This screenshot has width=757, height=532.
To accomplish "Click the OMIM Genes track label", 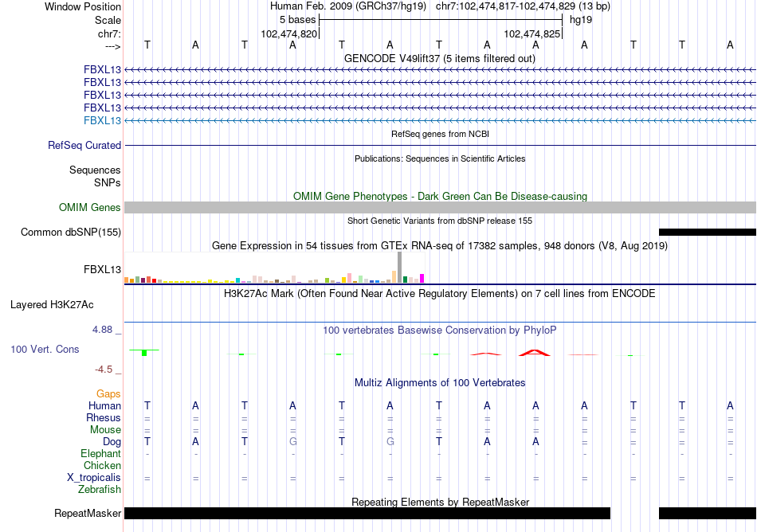I will pos(90,207).
